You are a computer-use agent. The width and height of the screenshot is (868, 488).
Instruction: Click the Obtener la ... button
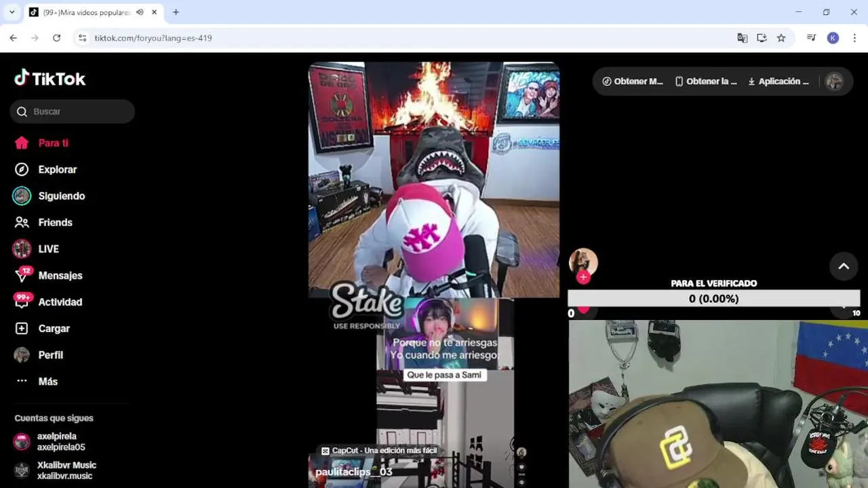[x=706, y=81]
